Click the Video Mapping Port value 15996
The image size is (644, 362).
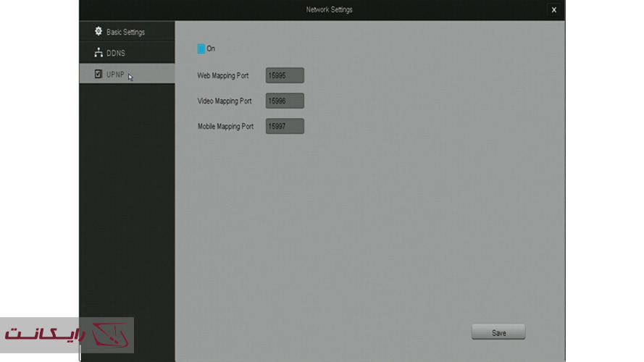285,101
